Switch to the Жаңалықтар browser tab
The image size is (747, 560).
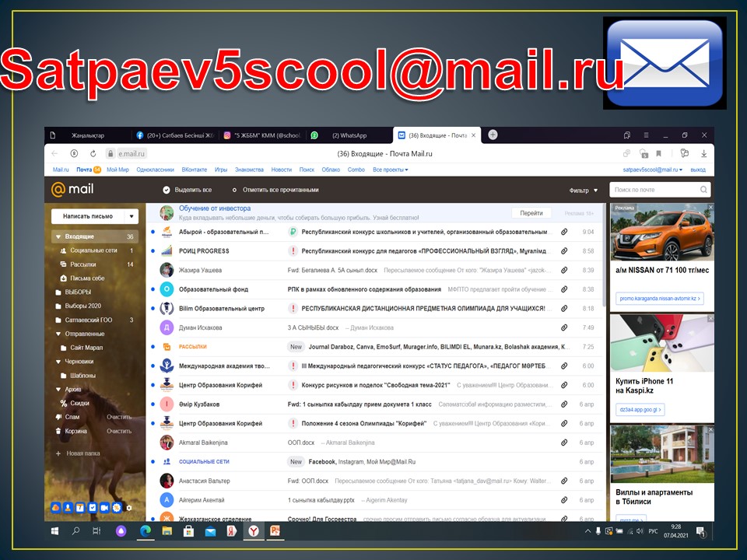point(88,135)
